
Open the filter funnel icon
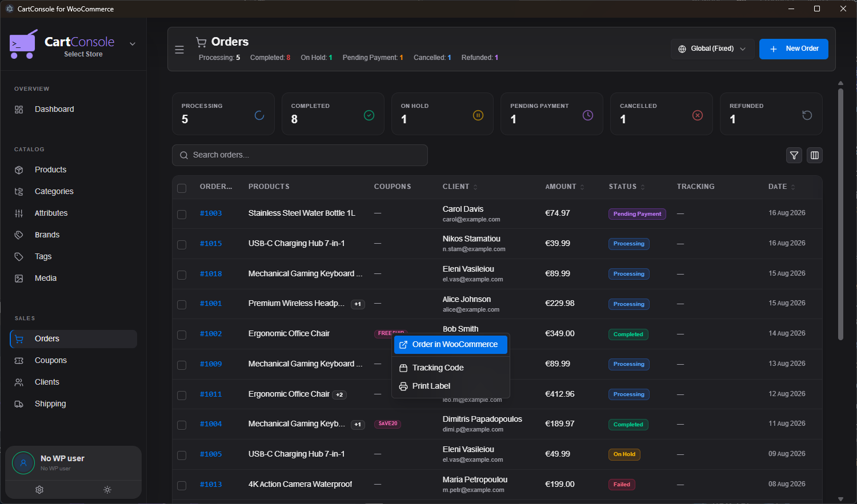(794, 155)
